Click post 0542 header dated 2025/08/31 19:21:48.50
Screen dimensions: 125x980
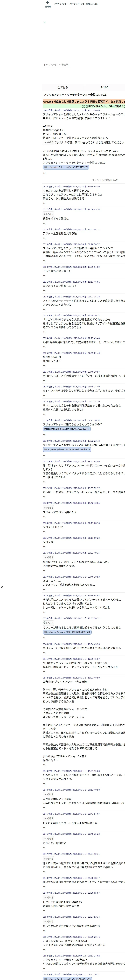coord(71,678)
